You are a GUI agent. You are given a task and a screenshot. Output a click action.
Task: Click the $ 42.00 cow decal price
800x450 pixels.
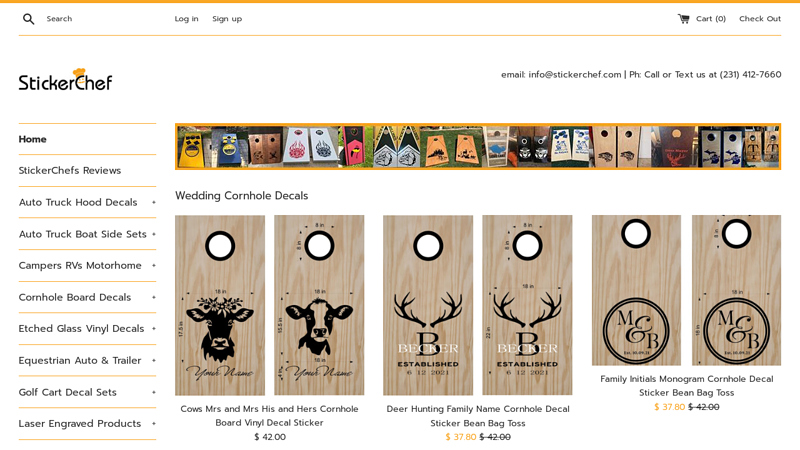[x=270, y=437]
